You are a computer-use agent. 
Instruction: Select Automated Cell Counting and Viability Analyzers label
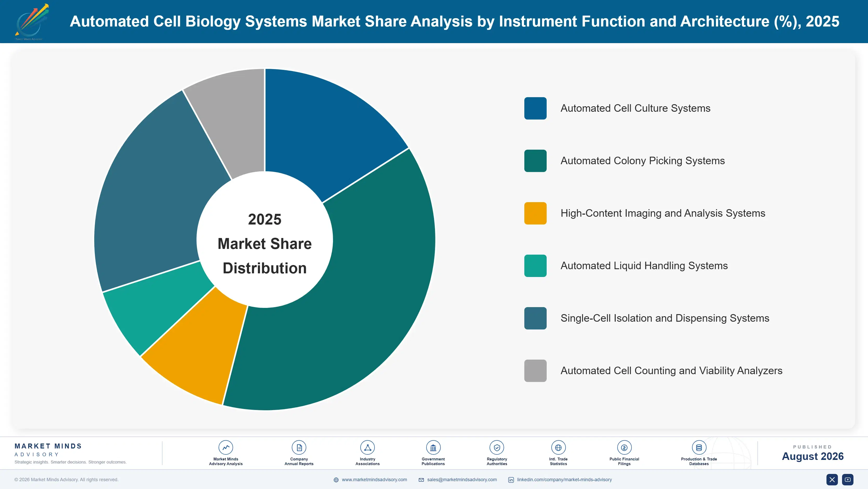point(671,371)
